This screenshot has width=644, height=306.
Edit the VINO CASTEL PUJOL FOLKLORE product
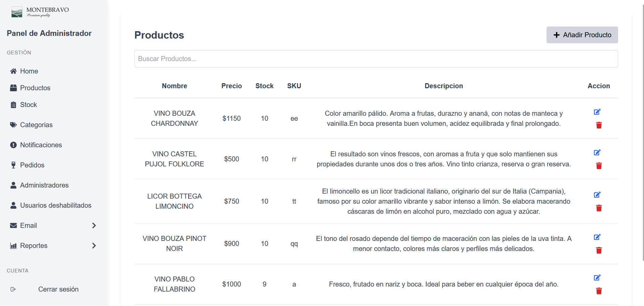pyautogui.click(x=597, y=153)
